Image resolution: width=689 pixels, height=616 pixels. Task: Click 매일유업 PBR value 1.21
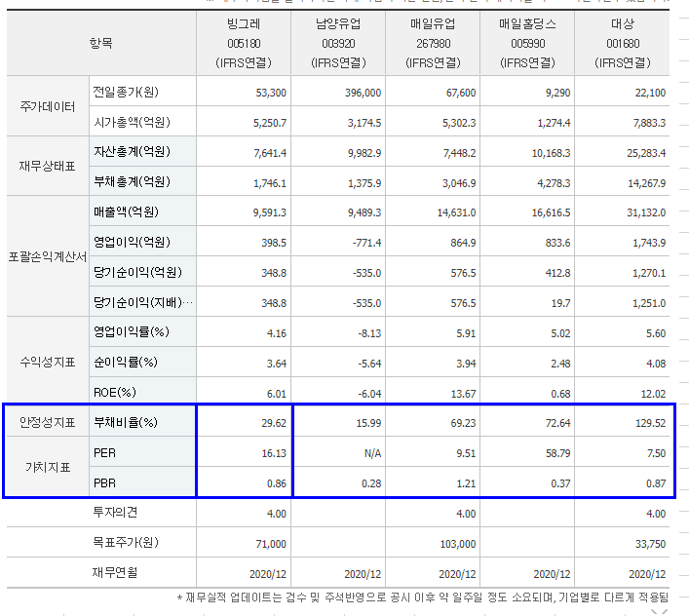pyautogui.click(x=466, y=483)
